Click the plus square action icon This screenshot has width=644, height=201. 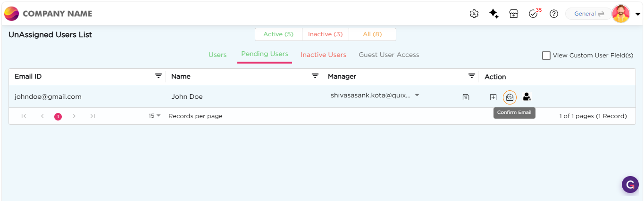[493, 97]
